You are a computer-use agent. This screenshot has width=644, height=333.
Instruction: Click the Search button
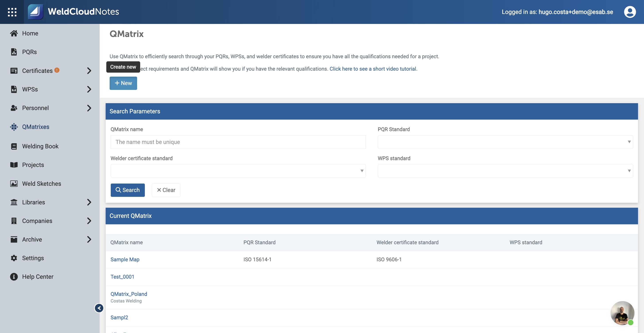(128, 190)
